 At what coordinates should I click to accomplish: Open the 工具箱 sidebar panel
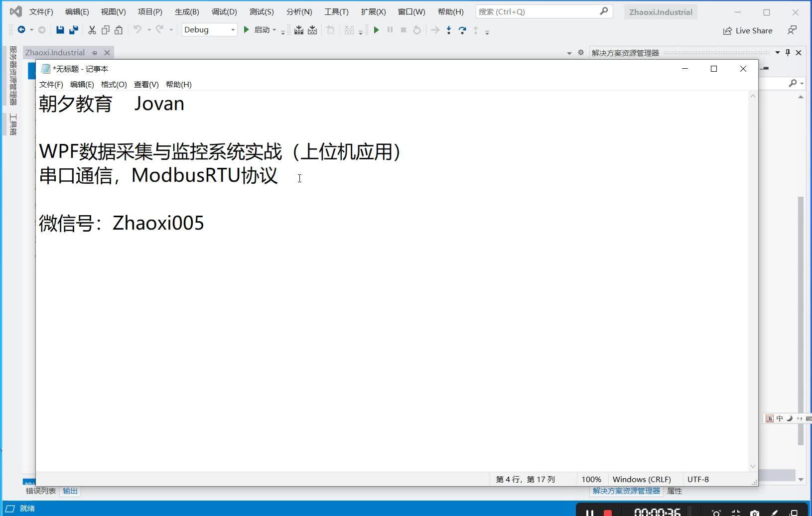pyautogui.click(x=13, y=124)
